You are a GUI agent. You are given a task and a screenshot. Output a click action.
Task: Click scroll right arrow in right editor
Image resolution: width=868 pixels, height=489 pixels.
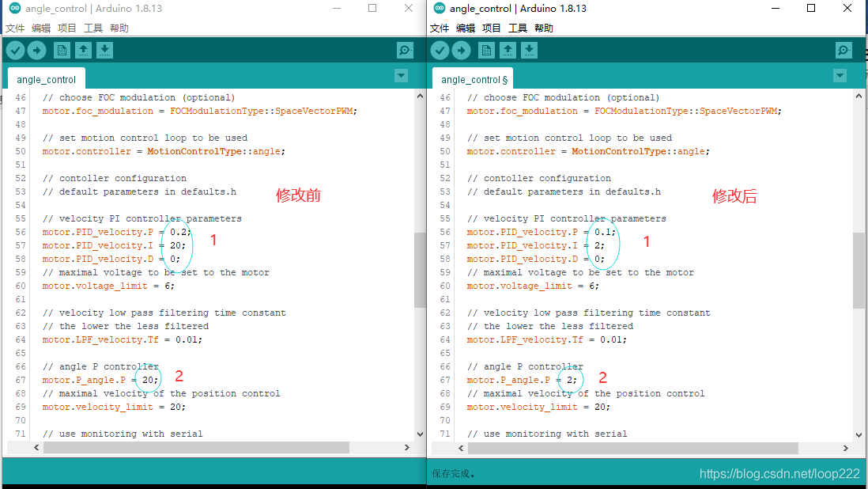pyautogui.click(x=845, y=448)
